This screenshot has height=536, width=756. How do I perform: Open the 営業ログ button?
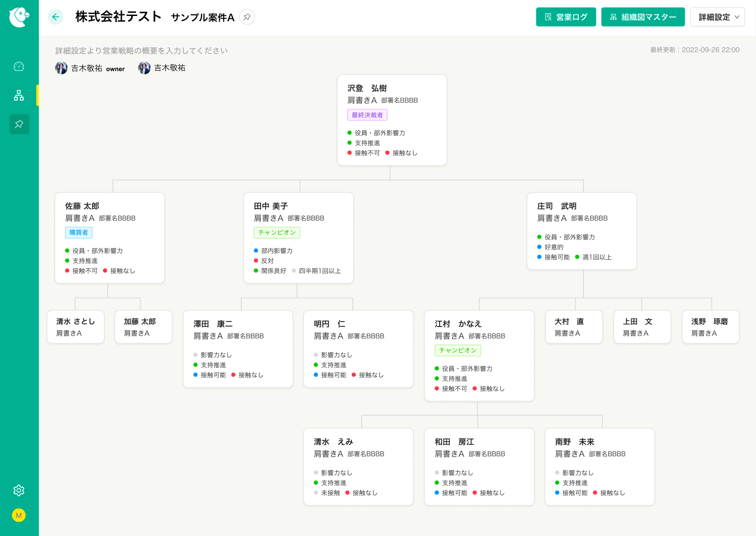point(566,17)
